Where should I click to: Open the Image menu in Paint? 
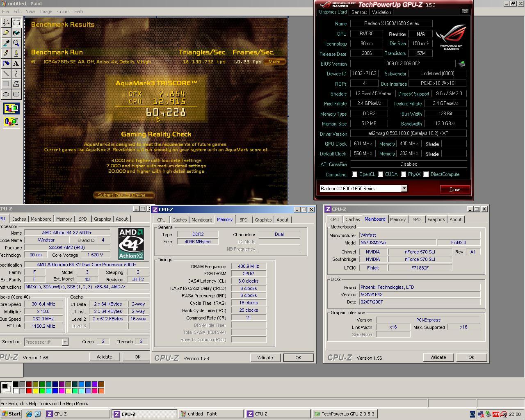click(46, 11)
